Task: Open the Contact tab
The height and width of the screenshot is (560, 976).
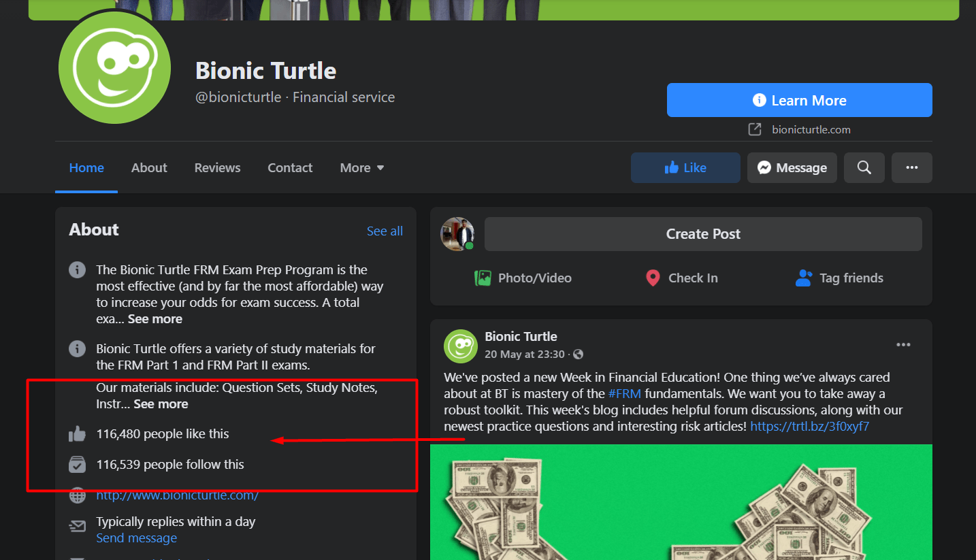Action: pyautogui.click(x=290, y=168)
